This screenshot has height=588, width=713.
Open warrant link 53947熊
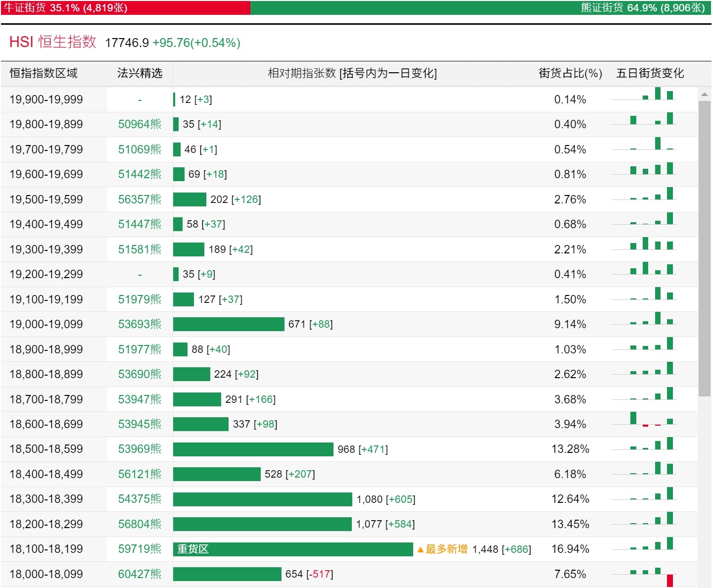pyautogui.click(x=140, y=399)
